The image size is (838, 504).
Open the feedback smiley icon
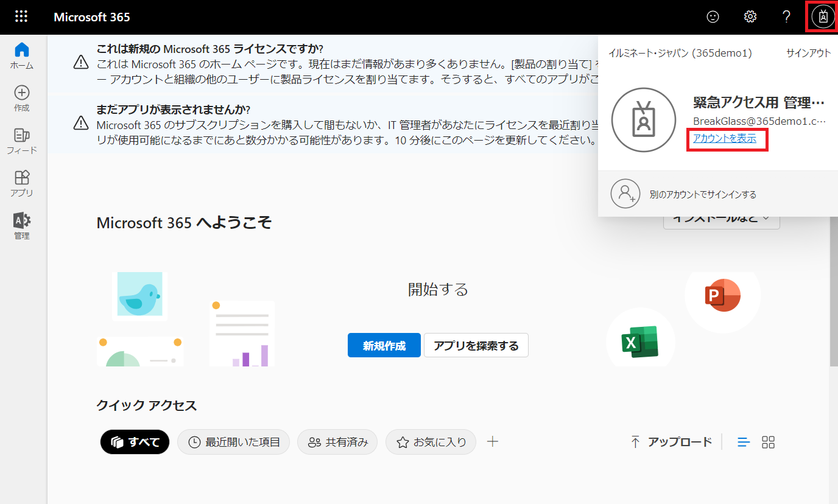713,17
